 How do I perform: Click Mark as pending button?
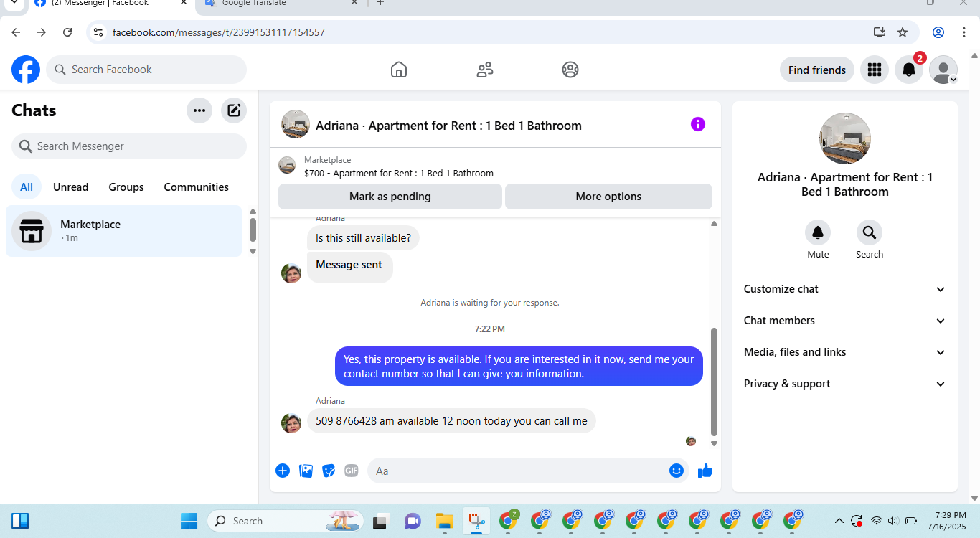390,197
